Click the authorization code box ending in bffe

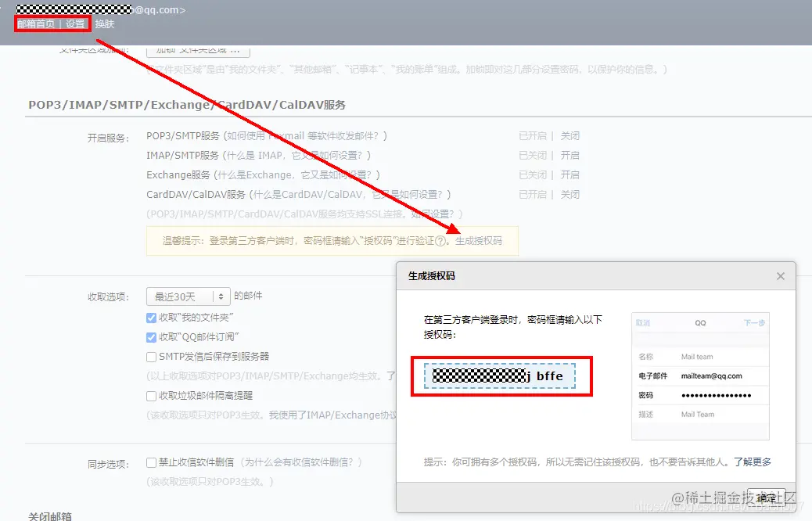[500, 375]
